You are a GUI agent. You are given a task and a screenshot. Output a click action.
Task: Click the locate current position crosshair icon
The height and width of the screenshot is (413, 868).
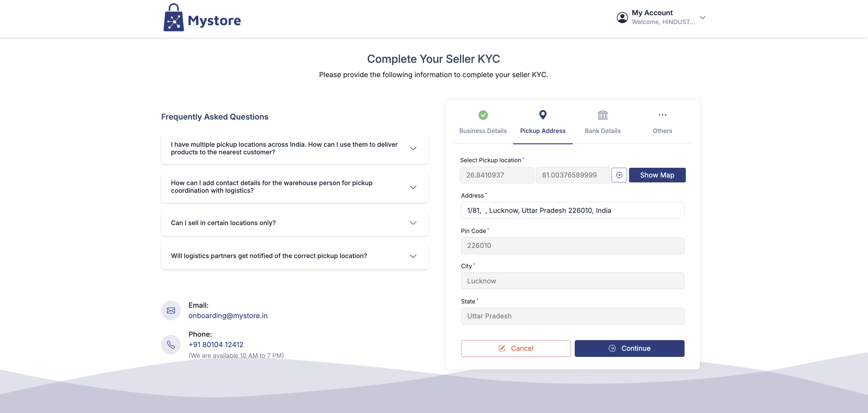coord(619,175)
